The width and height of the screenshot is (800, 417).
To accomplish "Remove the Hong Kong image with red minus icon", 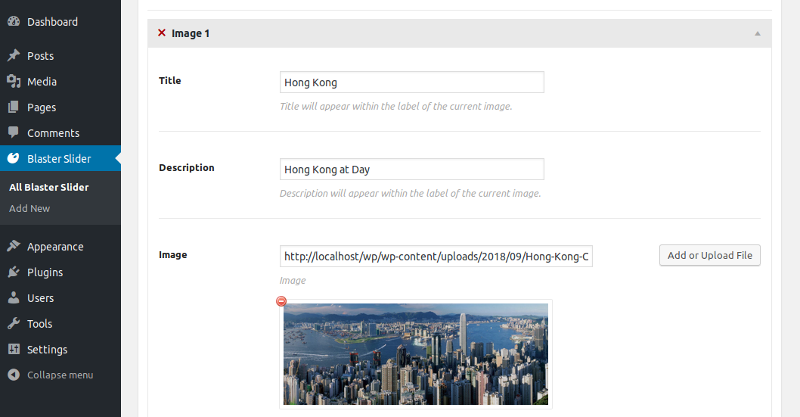I will pyautogui.click(x=281, y=301).
